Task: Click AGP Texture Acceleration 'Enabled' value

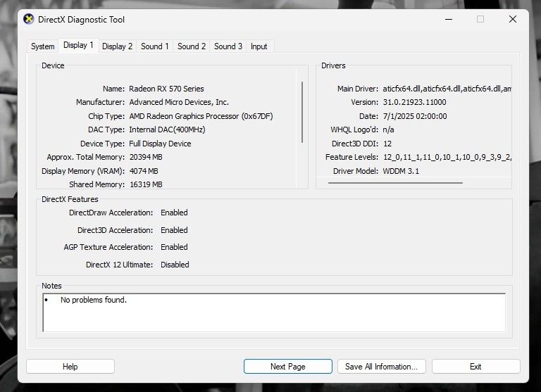Action: 174,247
